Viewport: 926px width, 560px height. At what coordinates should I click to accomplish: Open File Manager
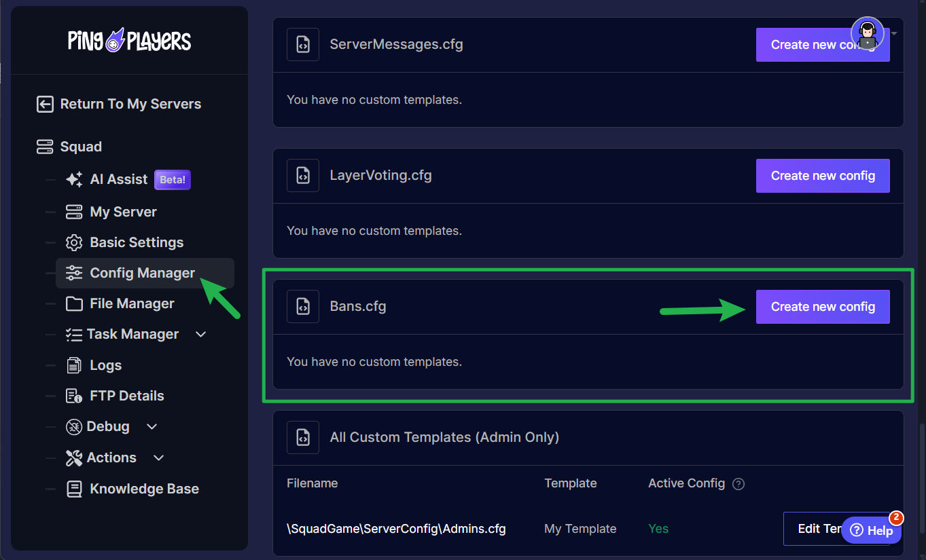click(132, 303)
